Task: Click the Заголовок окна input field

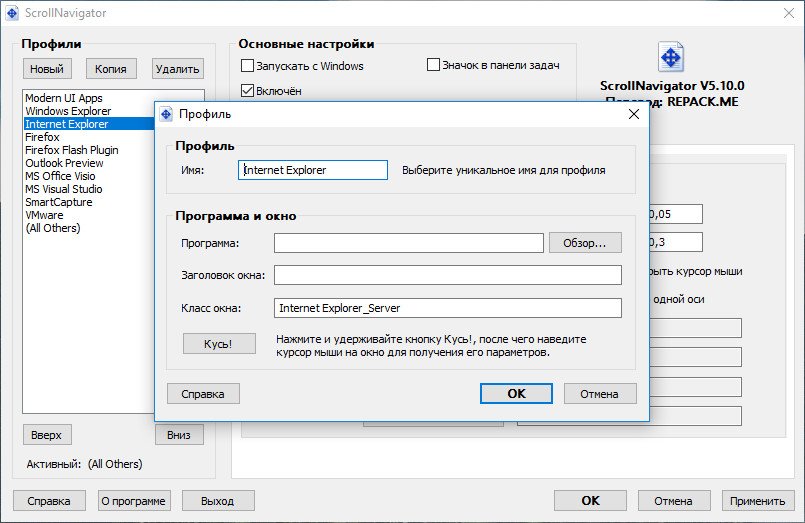Action: pyautogui.click(x=448, y=275)
